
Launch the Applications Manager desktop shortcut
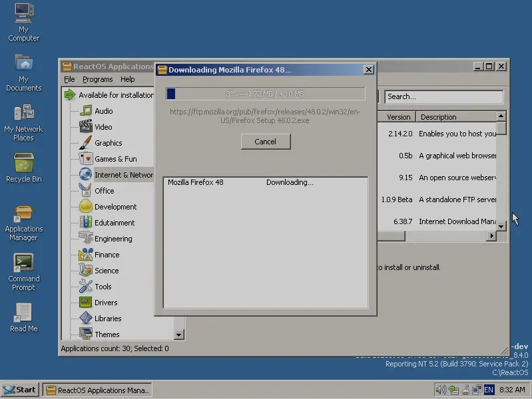click(23, 223)
